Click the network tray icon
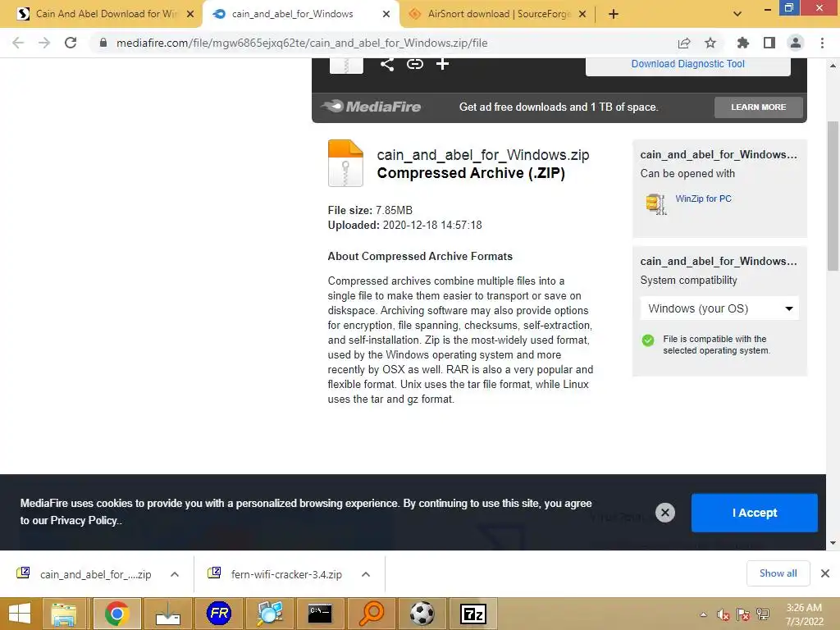Screen dimensions: 840x630 coord(763,614)
